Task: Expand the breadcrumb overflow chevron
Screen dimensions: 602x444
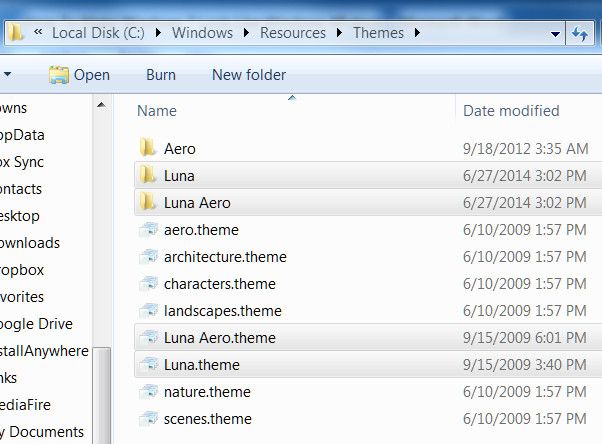Action: point(38,32)
